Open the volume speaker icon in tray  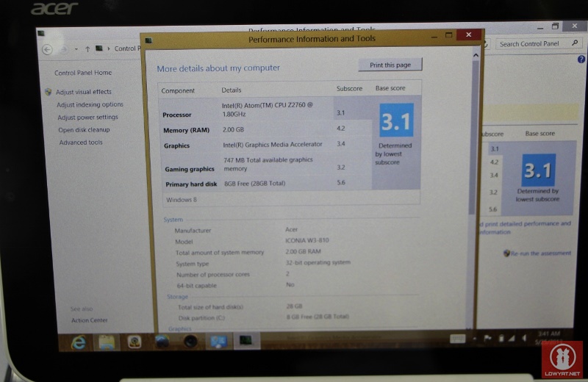pyautogui.click(x=524, y=338)
